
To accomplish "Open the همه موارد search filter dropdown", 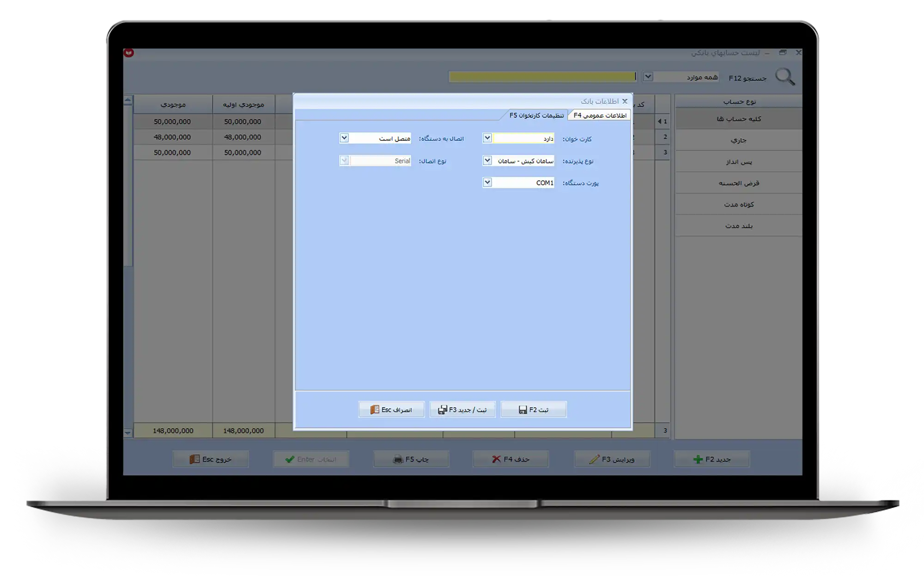I will coord(648,77).
